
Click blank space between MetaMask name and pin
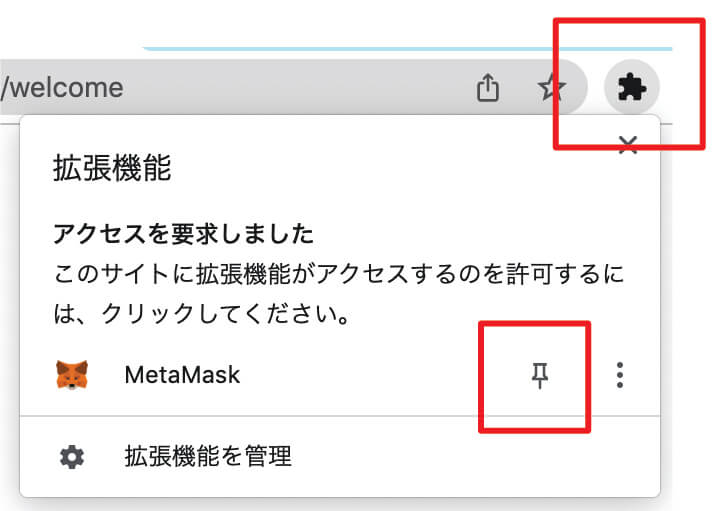(x=360, y=375)
